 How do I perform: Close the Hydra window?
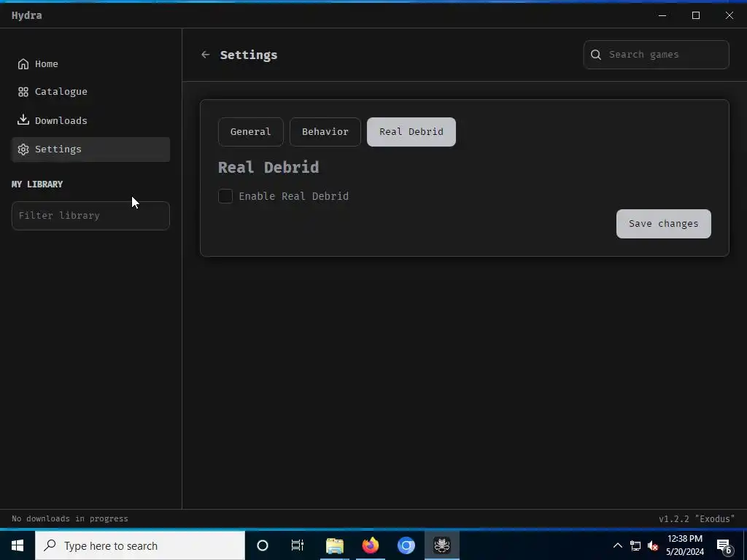tap(729, 15)
